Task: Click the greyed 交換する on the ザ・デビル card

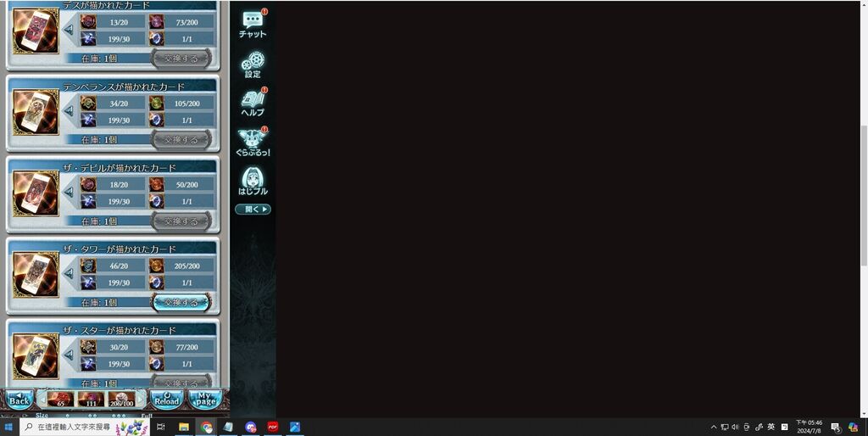Action: pos(181,221)
